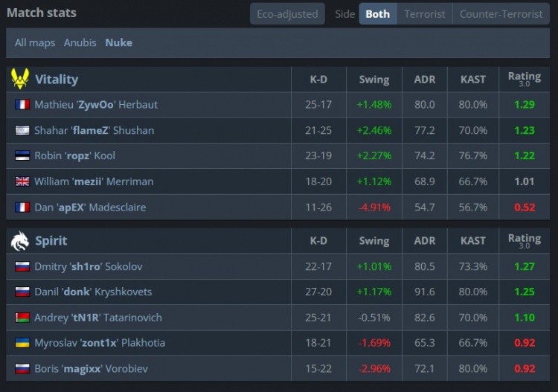Open Dan 'apEX' Madesclaire player link

[x=90, y=207]
